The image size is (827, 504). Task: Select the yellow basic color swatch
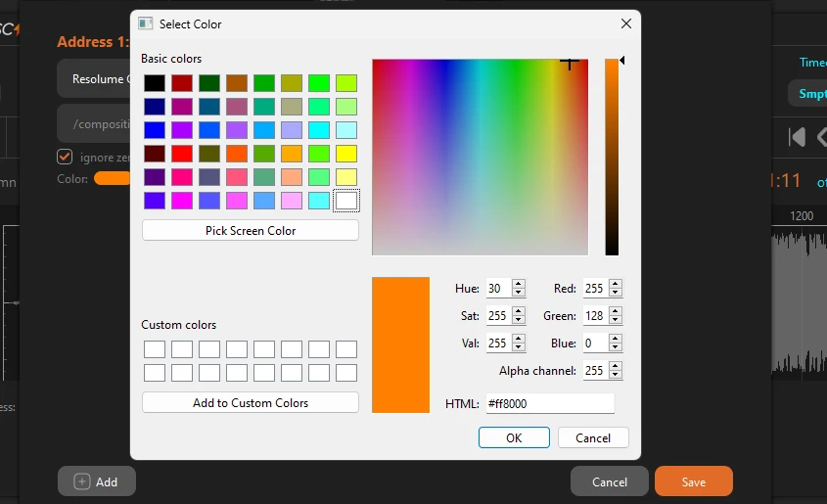tap(346, 154)
